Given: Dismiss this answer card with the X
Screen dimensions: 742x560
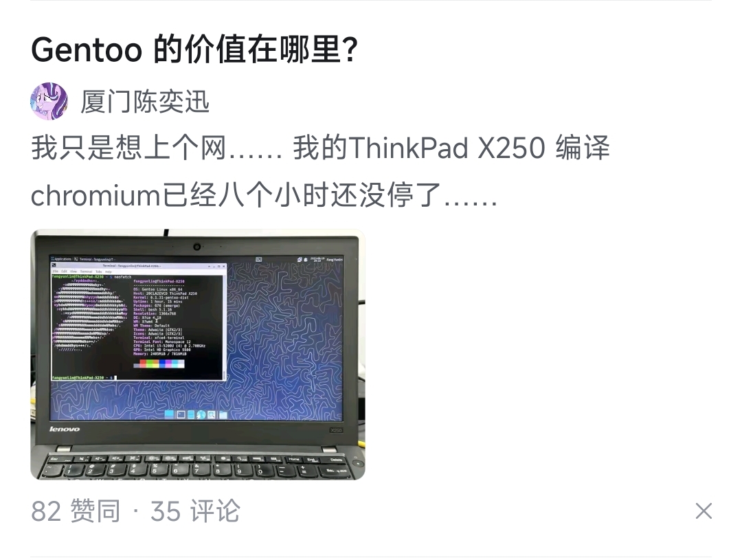Looking at the screenshot, I should point(704,511).
